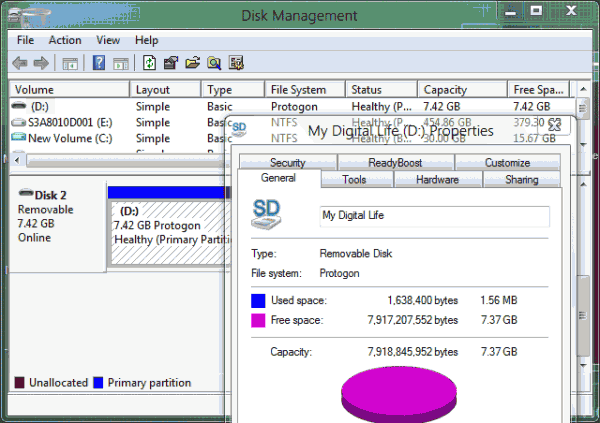This screenshot has width=600, height=423.
Task: Go back with the toolbar back arrow
Action: [x=20, y=63]
